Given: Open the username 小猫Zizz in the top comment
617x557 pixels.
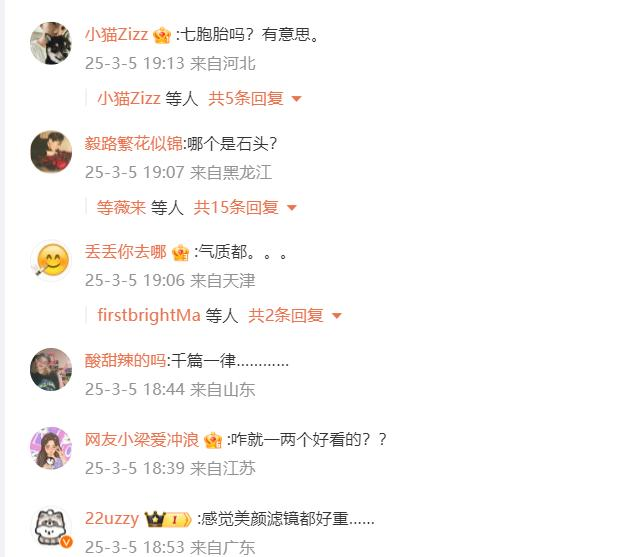Looking at the screenshot, I should click(x=116, y=35).
